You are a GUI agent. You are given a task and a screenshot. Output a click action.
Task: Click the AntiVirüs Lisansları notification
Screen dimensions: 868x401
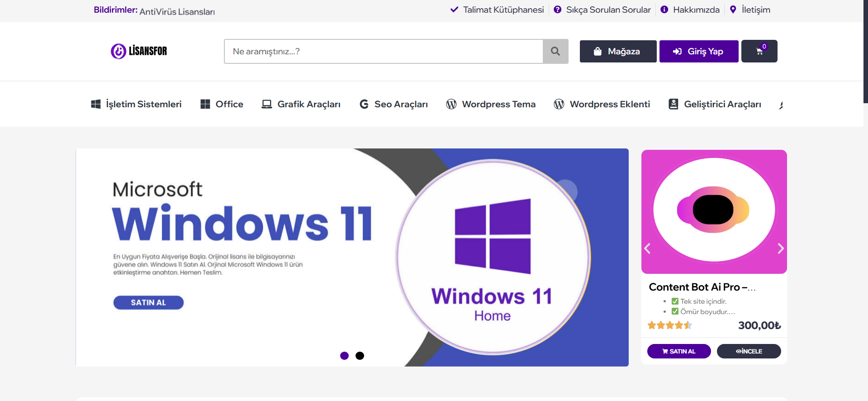tap(177, 12)
